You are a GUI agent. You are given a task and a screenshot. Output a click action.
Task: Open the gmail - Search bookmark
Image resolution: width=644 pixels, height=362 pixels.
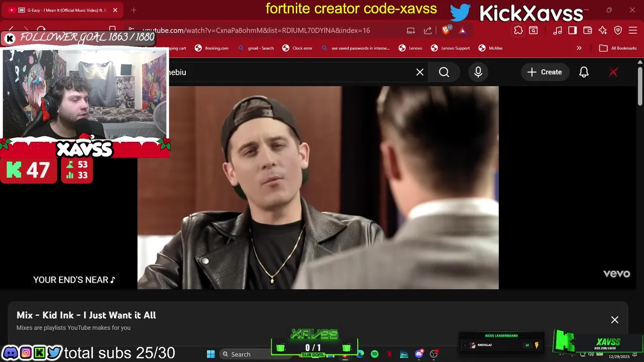pos(256,48)
